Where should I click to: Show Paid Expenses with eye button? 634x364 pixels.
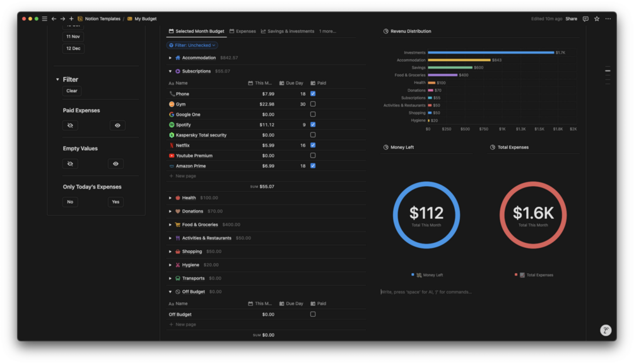[x=117, y=126]
